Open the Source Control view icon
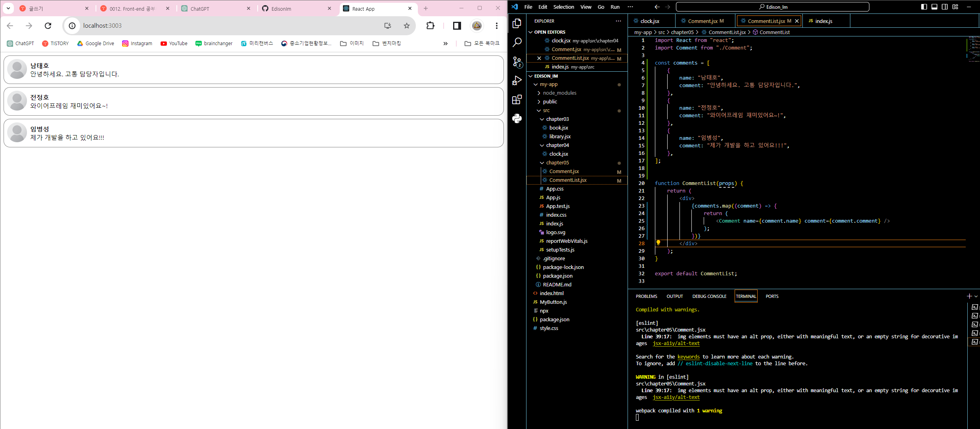The image size is (980, 429). pos(517,62)
